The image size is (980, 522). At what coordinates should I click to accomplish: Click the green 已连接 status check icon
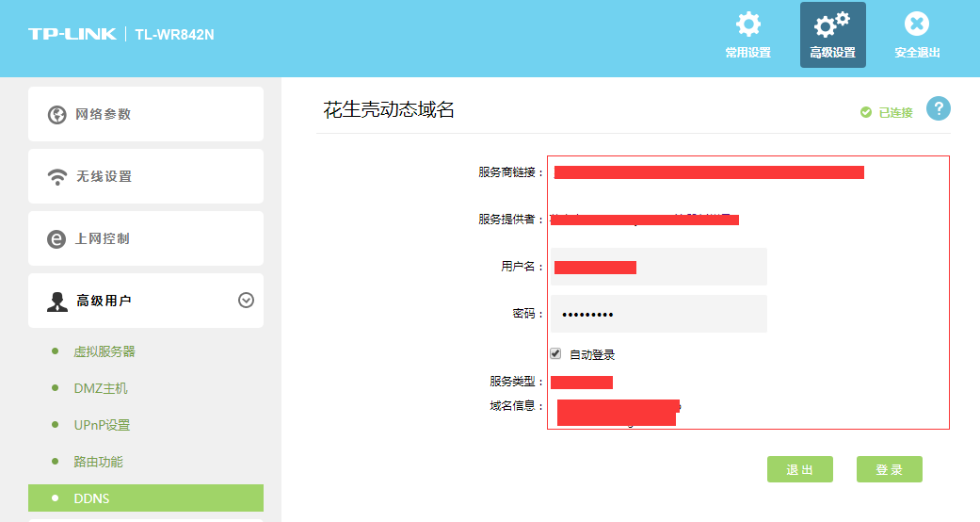(866, 112)
